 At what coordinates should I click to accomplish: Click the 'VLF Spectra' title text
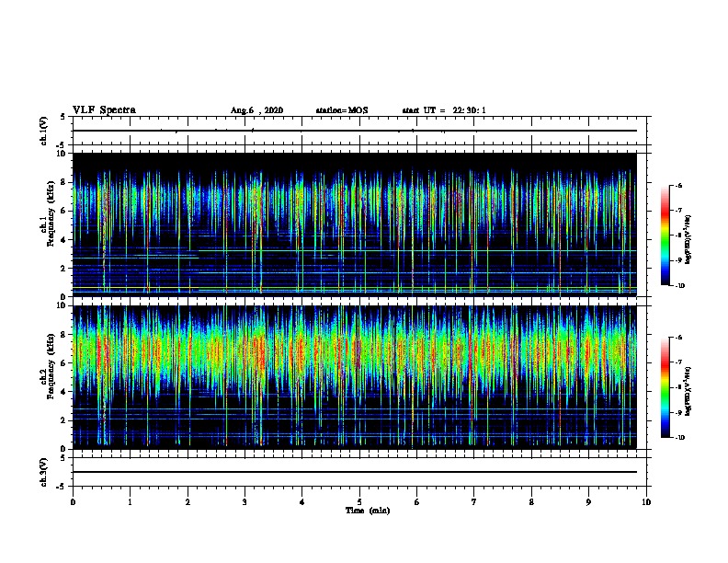tap(104, 110)
